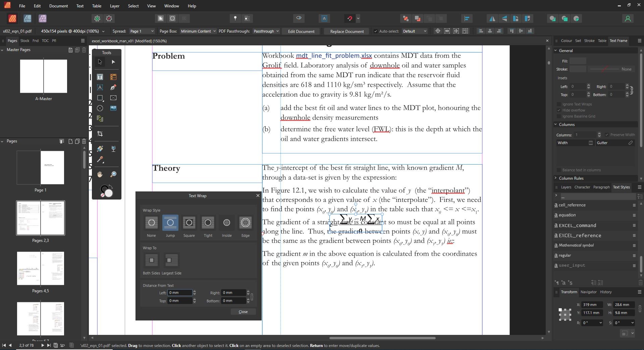Select the Picture Frame Rectangle tool
Image resolution: width=644 pixels, height=350 pixels.
pyautogui.click(x=113, y=98)
